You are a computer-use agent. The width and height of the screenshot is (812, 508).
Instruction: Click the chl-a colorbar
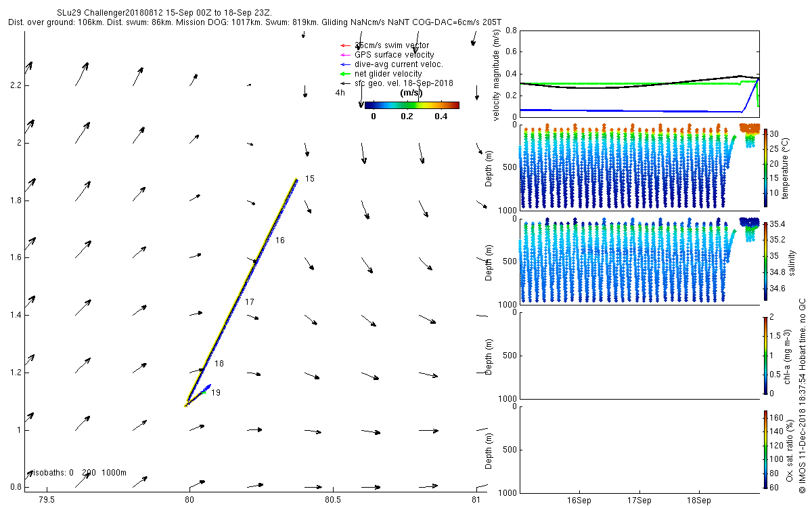pyautogui.click(x=766, y=355)
